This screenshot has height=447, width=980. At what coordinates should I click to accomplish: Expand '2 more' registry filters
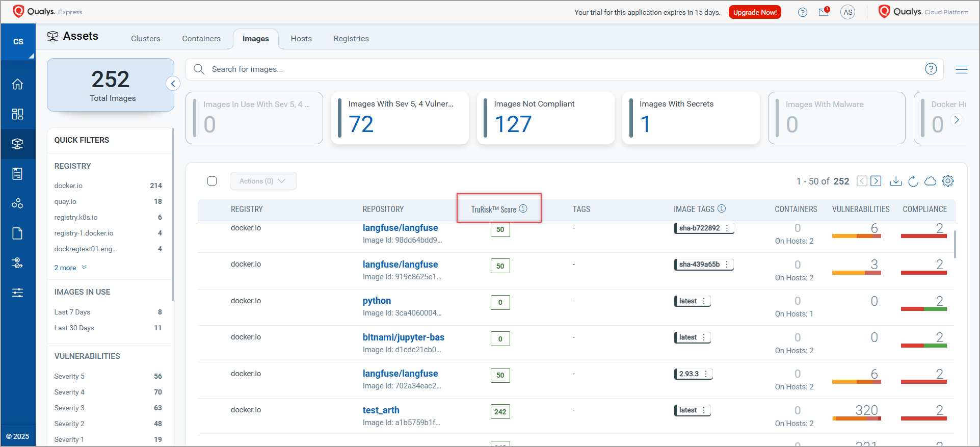click(x=70, y=268)
